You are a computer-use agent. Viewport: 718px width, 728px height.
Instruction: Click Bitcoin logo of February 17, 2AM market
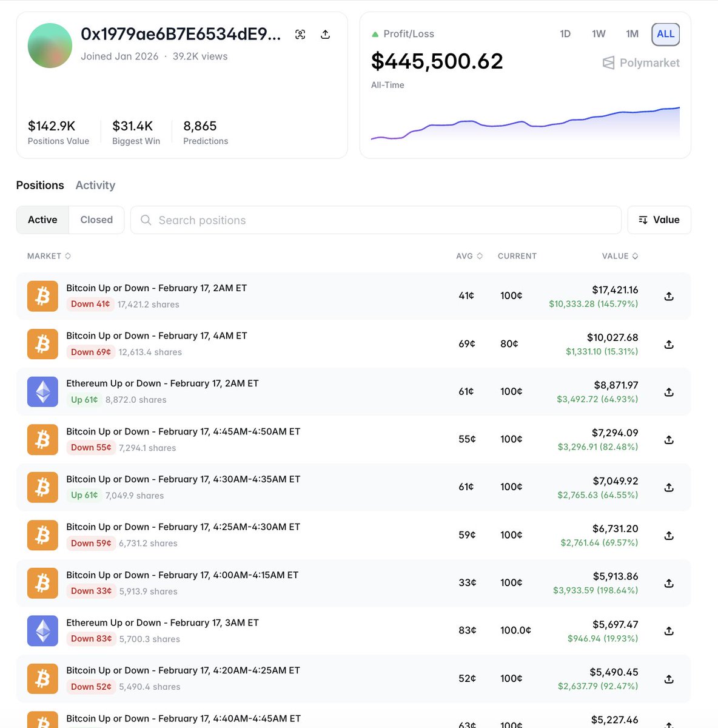(42, 296)
